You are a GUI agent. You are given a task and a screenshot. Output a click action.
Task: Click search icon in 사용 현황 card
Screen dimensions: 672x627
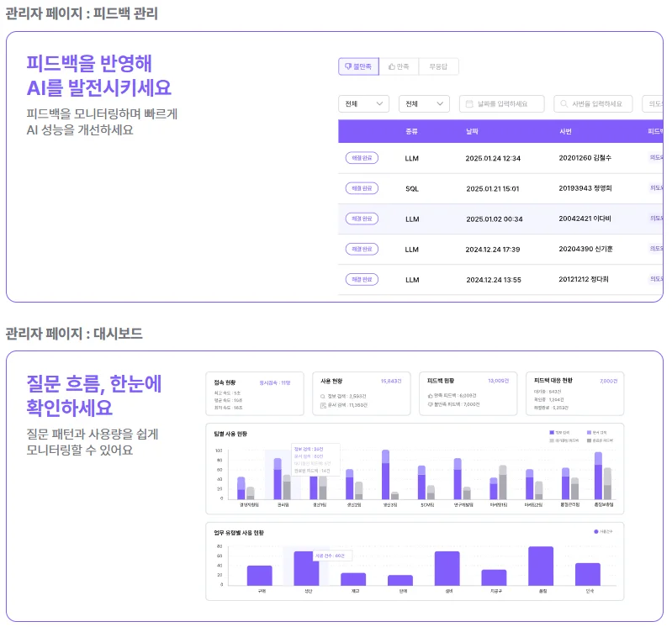pyautogui.click(x=323, y=397)
